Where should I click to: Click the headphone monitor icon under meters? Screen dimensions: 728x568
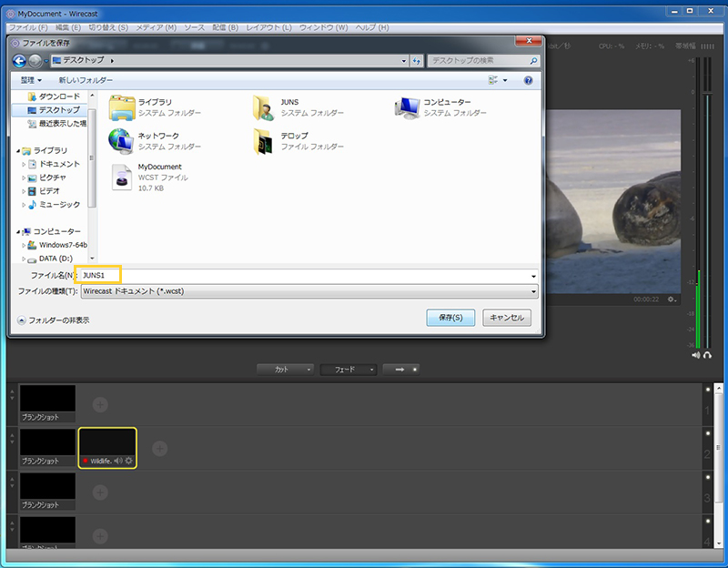pos(707,355)
